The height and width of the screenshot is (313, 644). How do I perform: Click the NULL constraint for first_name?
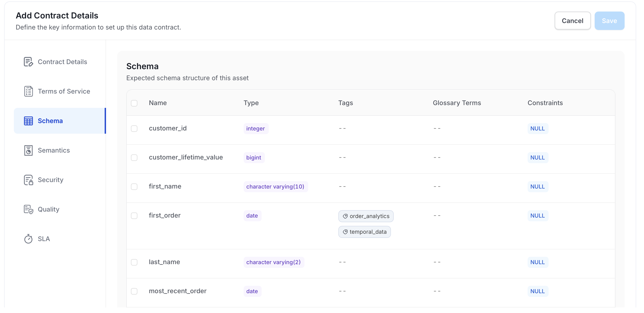538,186
